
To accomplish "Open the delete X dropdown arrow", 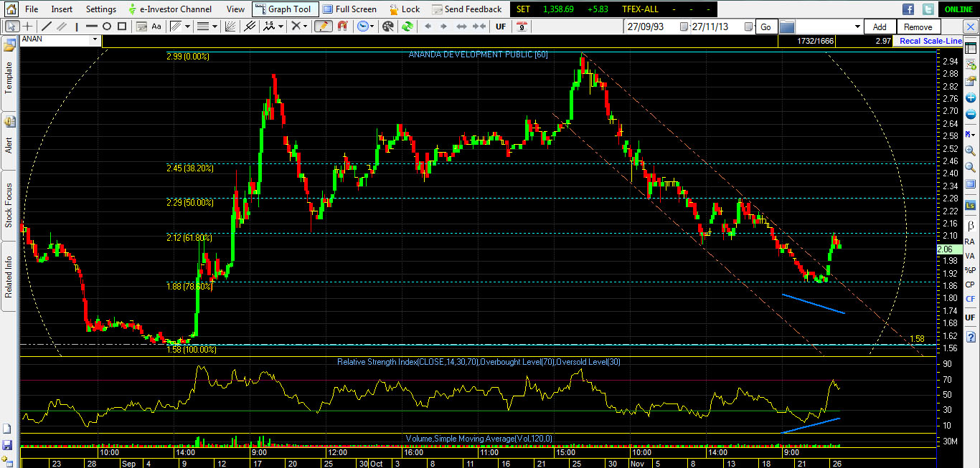I will (x=306, y=27).
